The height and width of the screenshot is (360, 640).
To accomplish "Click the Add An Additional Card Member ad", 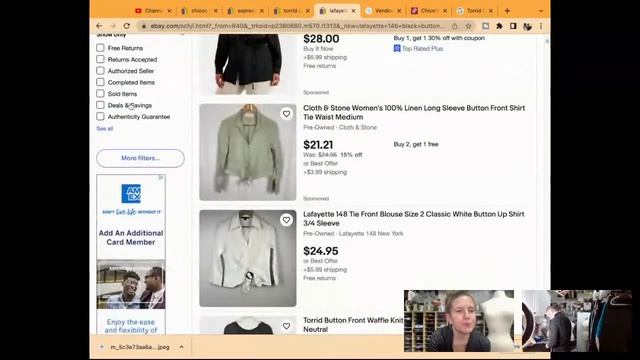I will pos(131,238).
